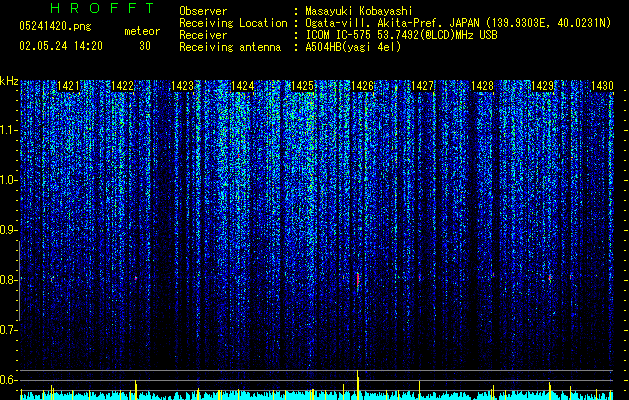629x400 pixels.
Task: Click the 1421 time marker
Action: click(x=68, y=86)
